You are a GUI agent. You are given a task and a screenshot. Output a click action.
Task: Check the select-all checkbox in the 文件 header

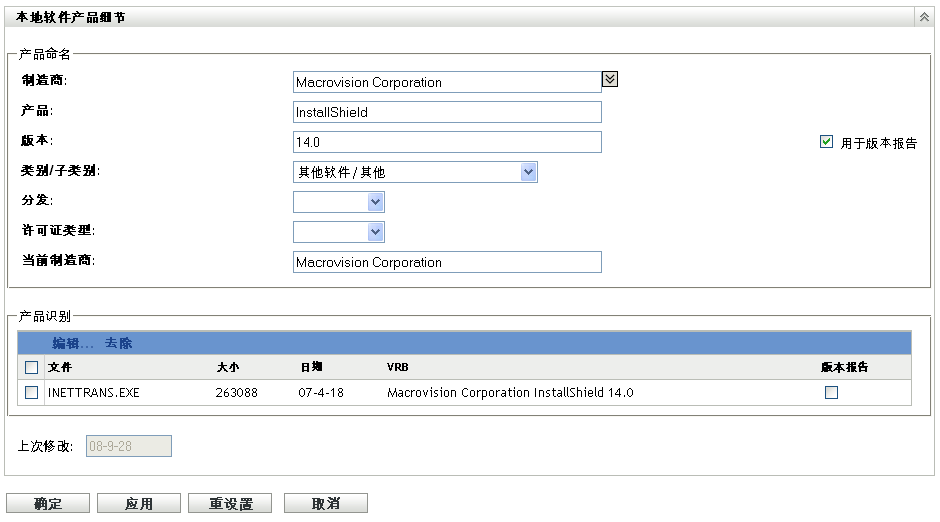click(x=32, y=367)
